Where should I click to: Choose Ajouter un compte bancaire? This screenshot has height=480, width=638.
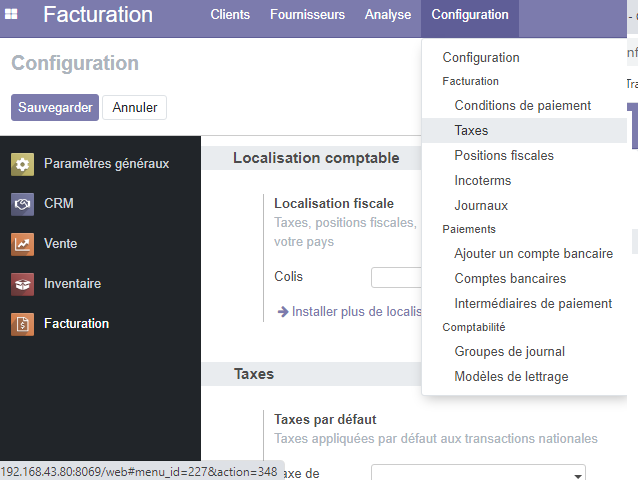pos(533,254)
